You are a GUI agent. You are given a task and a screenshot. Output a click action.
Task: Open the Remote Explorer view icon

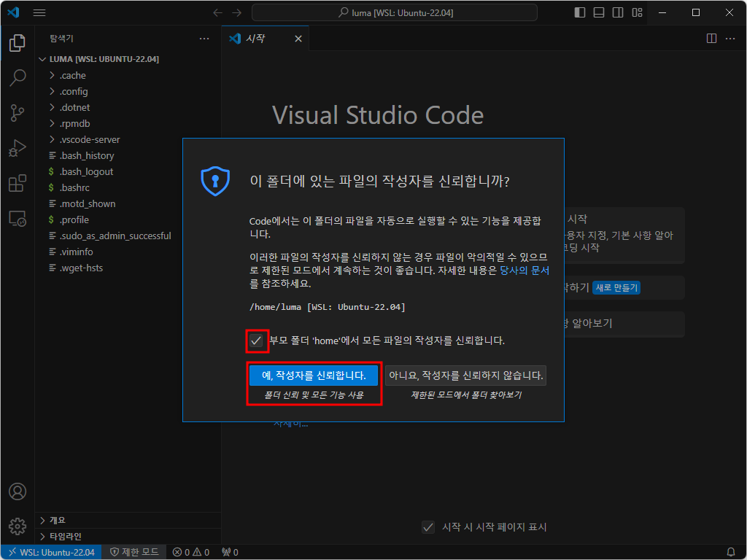click(x=18, y=219)
